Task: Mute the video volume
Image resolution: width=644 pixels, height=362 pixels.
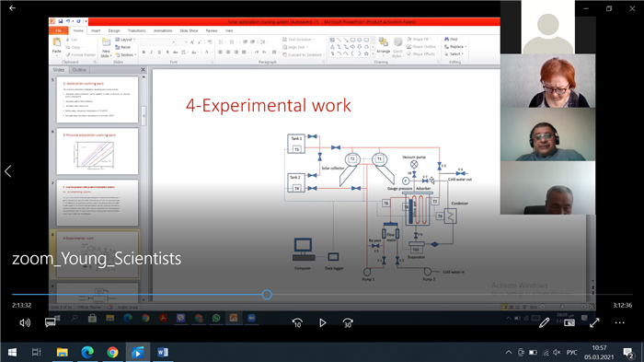Action: pos(25,323)
